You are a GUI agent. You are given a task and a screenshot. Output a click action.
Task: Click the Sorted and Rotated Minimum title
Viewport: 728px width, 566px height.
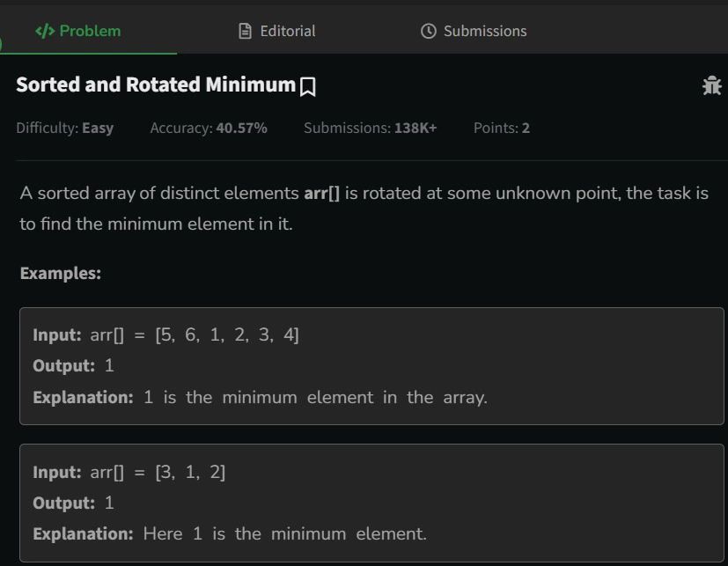click(x=156, y=85)
